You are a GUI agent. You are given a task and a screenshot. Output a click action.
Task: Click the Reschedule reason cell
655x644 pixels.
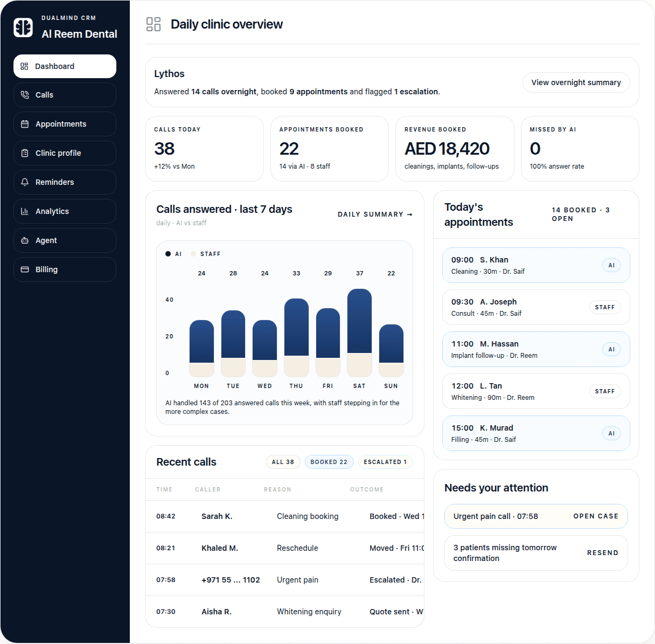[x=297, y=548]
